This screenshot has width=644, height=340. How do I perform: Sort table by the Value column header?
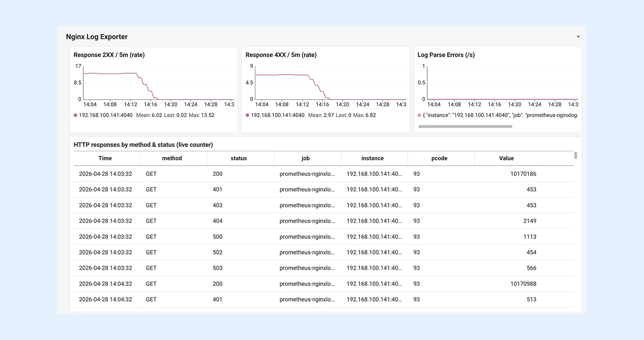[506, 158]
